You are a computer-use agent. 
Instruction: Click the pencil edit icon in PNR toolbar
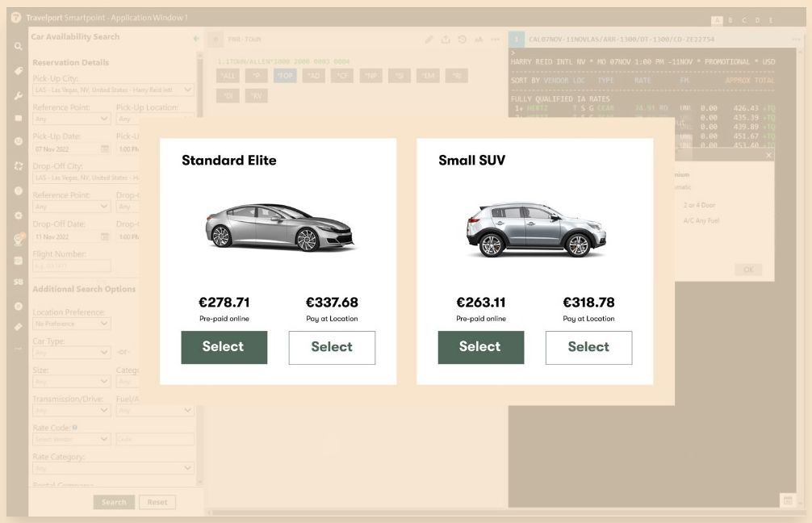point(429,40)
